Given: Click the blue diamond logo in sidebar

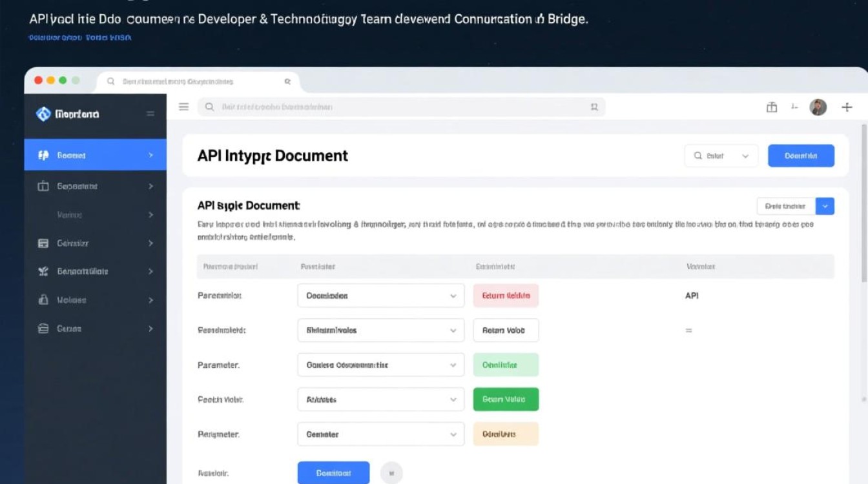Looking at the screenshot, I should [x=43, y=114].
